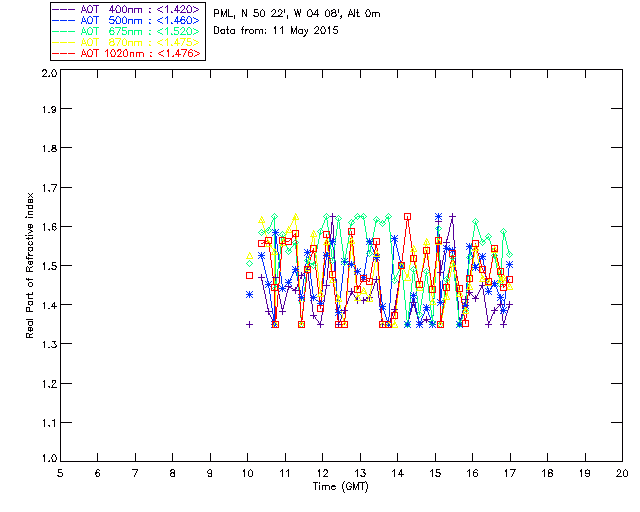The image size is (640, 512).
Task: Click the Data from: 11 May 2015 text
Action: click(276, 31)
